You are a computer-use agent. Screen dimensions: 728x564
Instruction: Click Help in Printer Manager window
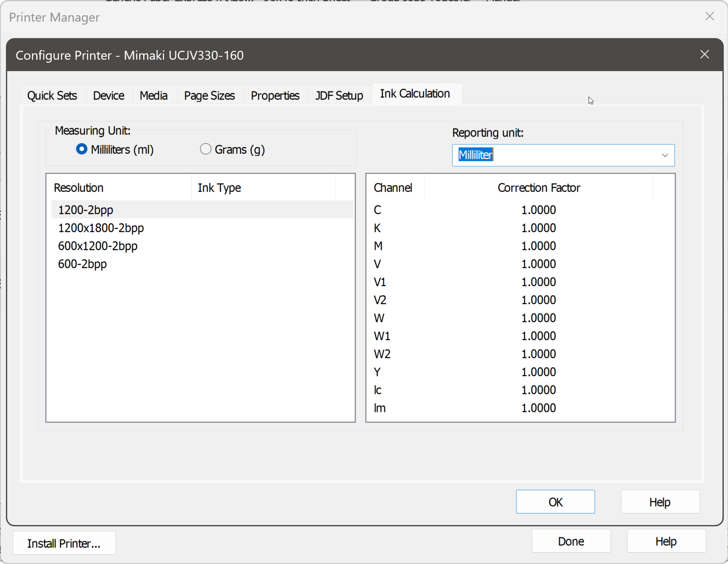coord(666,542)
